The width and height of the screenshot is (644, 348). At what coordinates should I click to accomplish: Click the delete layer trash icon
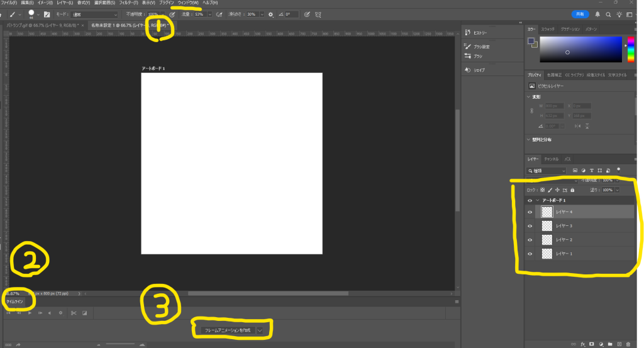click(628, 344)
